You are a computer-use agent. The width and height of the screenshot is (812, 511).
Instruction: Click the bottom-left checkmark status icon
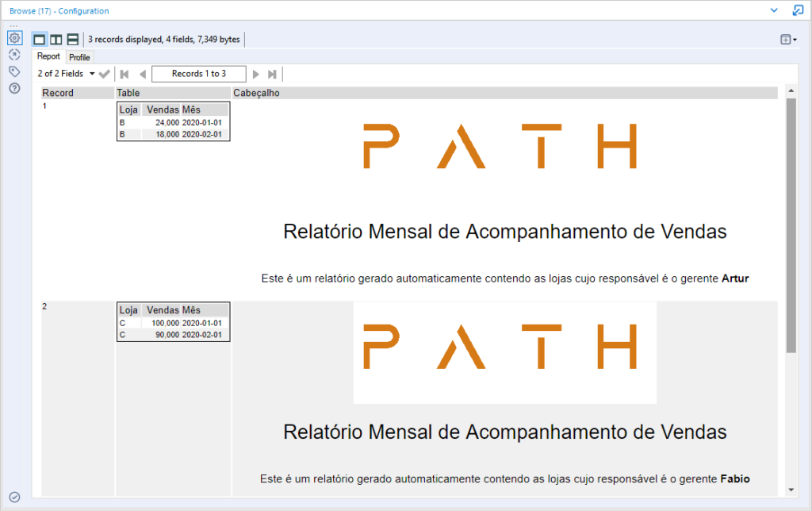14,497
